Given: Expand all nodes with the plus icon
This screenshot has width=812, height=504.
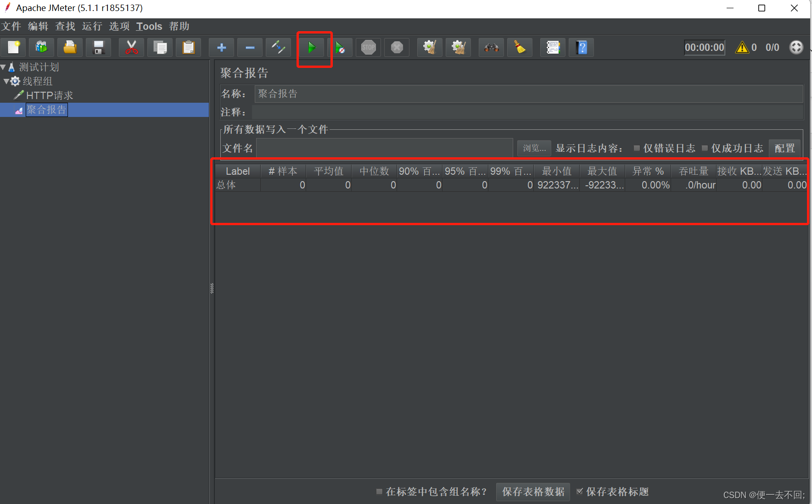Looking at the screenshot, I should (221, 47).
